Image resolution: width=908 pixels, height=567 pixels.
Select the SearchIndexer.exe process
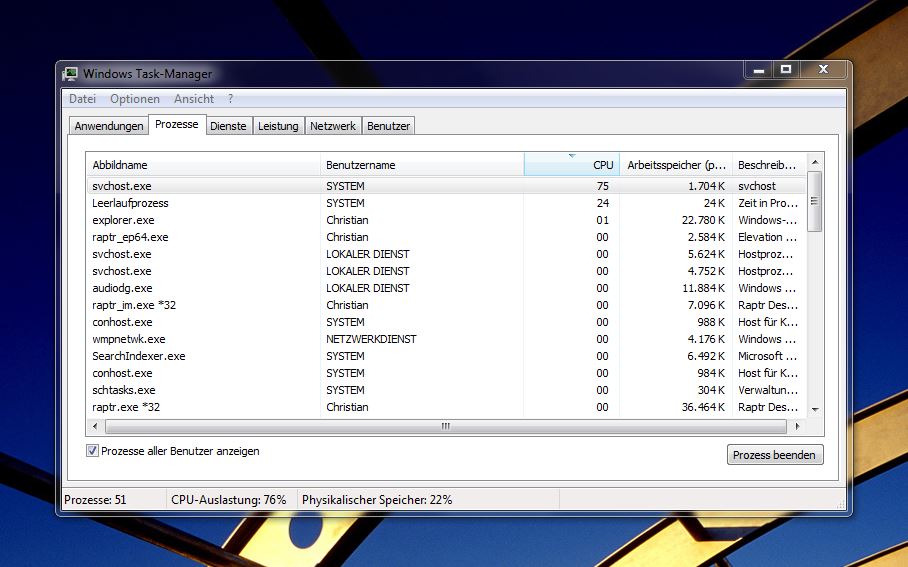point(445,356)
